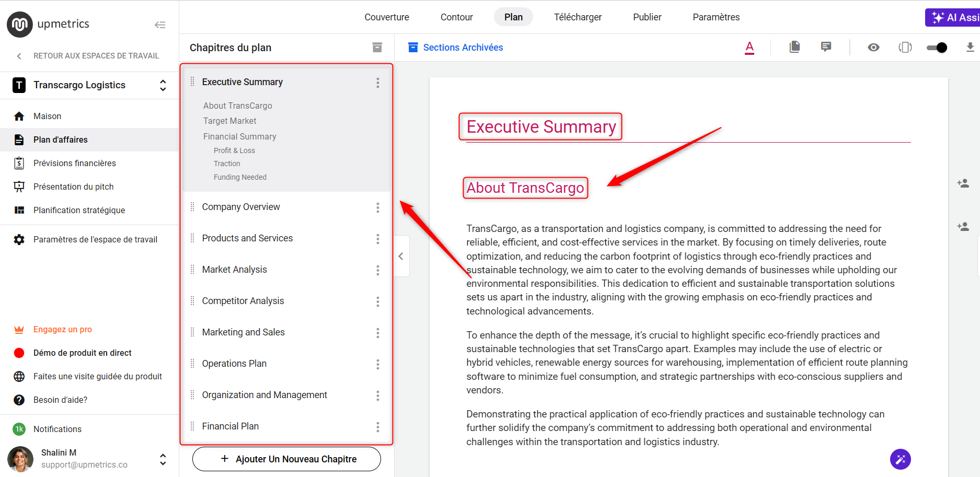
Task: Click the archive box icon beside Chapitres du plan
Action: click(377, 48)
